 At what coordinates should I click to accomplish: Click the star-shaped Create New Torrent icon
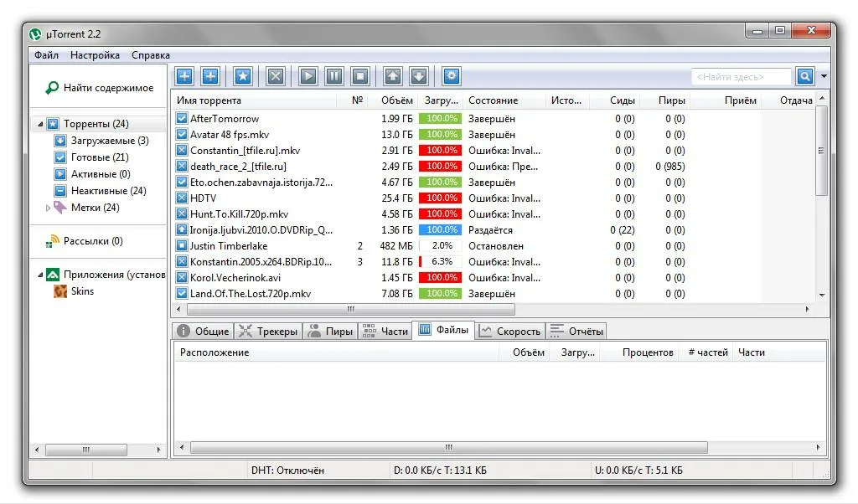point(242,76)
